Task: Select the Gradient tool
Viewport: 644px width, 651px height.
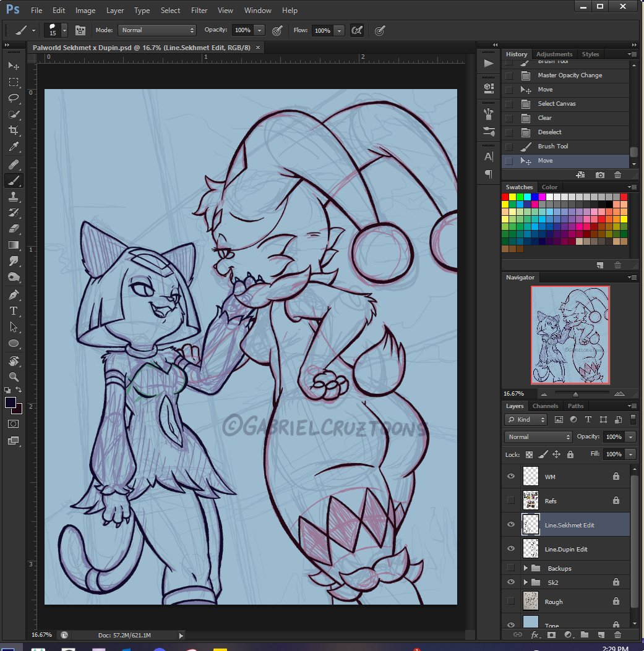Action: tap(13, 245)
